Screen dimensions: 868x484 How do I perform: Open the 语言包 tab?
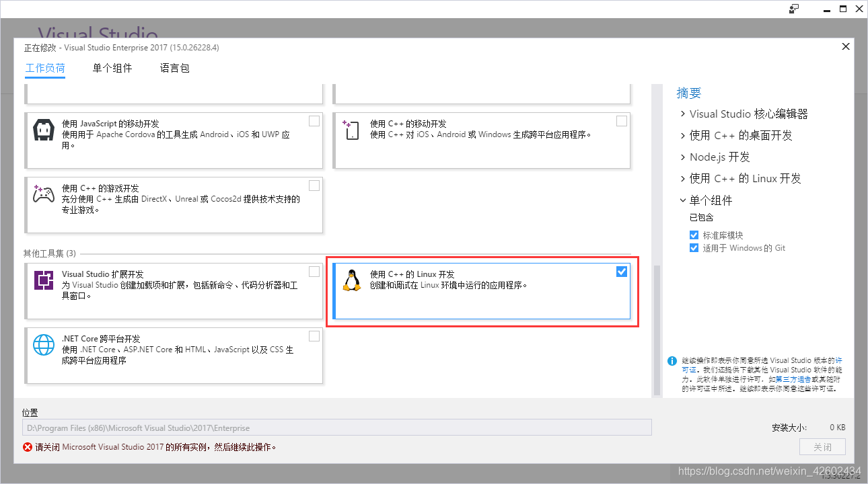click(x=174, y=68)
